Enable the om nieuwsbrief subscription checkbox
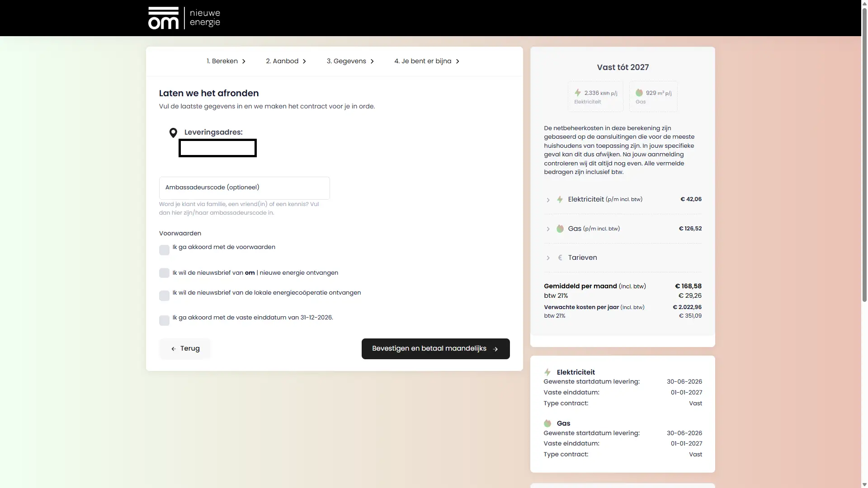 (164, 273)
